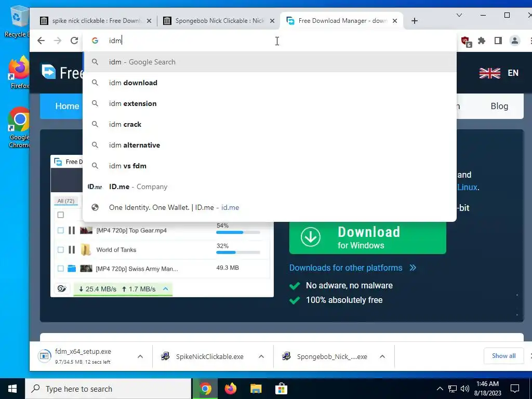This screenshot has height=399, width=532.
Task: Open the 'One Identity. One Wallet.' id.me result
Action: coord(270,207)
